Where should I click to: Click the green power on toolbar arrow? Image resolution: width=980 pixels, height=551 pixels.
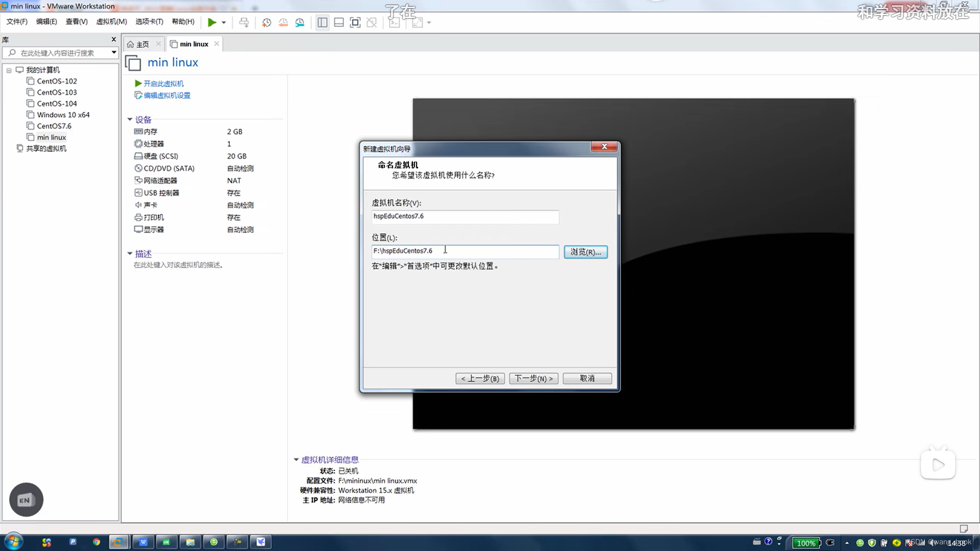pos(212,22)
